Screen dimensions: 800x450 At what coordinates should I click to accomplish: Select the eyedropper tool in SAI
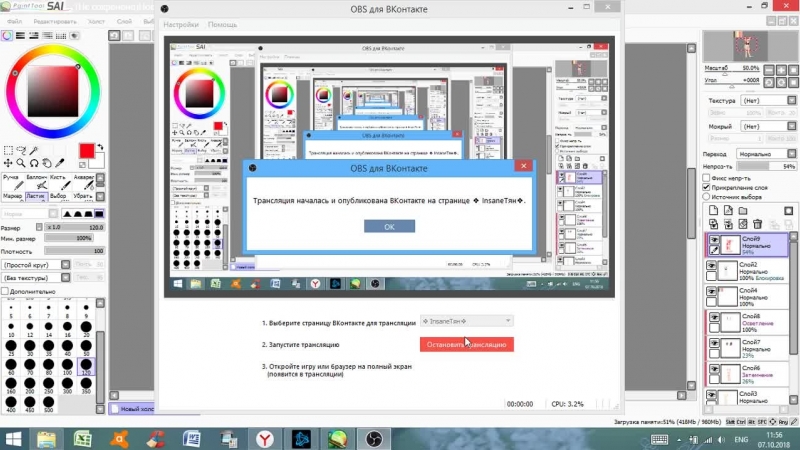pos(60,163)
